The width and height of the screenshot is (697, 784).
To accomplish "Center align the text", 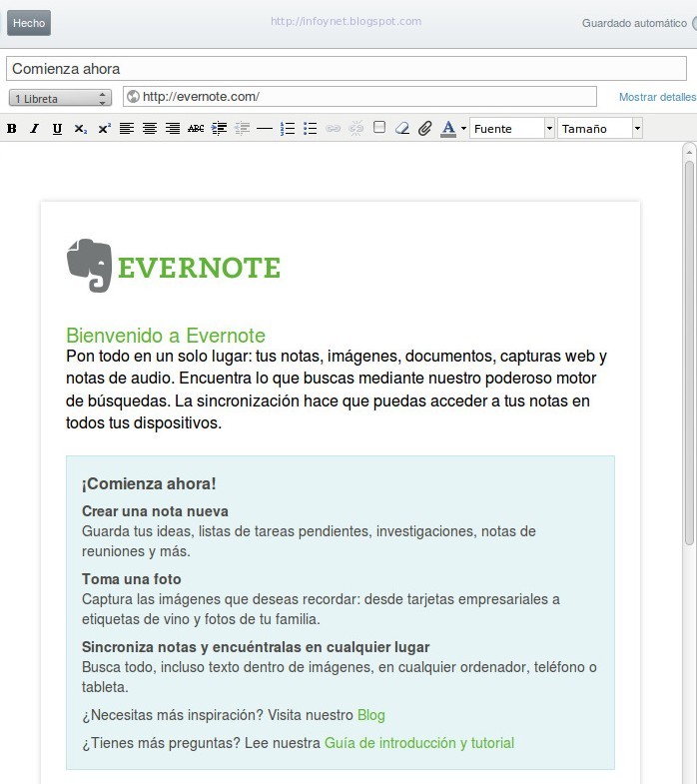I will pos(150,129).
